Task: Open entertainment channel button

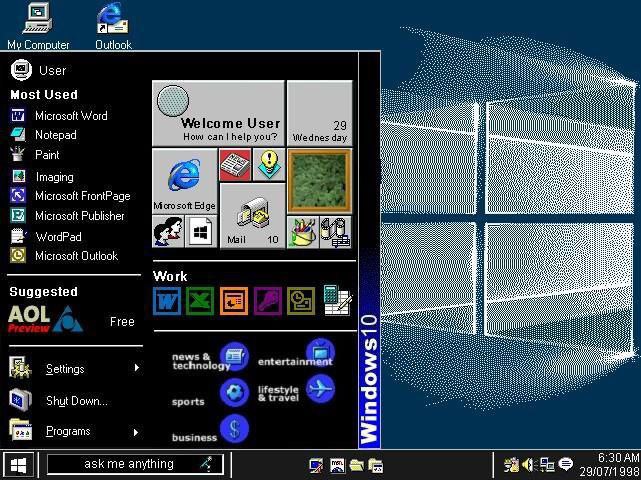Action: tap(320, 352)
